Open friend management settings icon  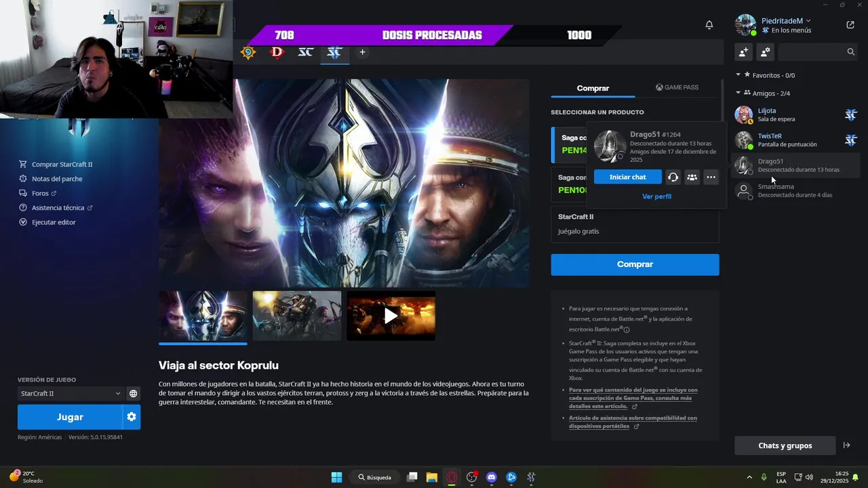765,52
